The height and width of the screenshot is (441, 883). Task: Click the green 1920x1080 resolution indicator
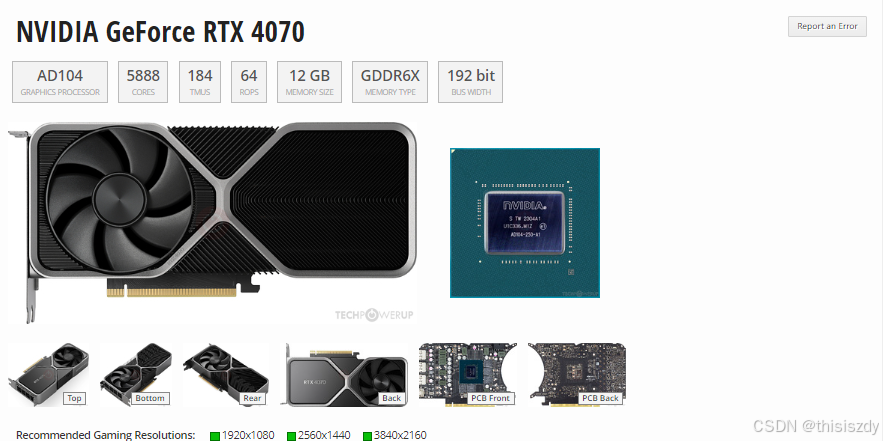215,436
